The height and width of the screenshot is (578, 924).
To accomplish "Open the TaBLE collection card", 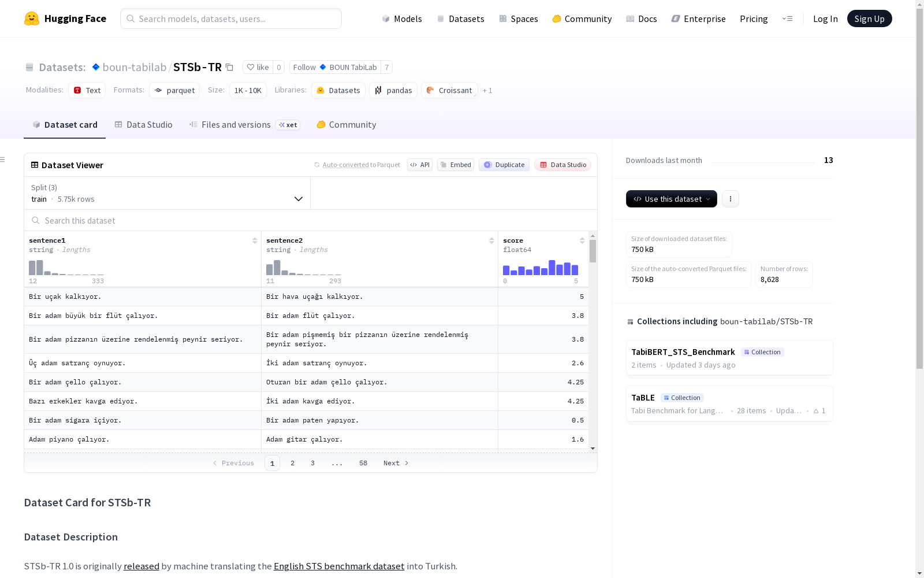I will 729,404.
